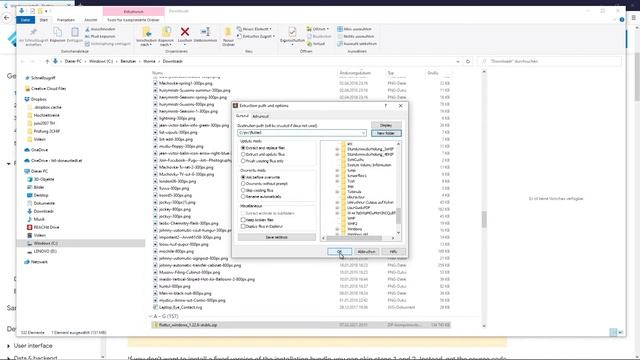Open the Öffnen dropdown in ribbon
Image resolution: width=640 pixels, height=360 pixels.
pos(318,29)
